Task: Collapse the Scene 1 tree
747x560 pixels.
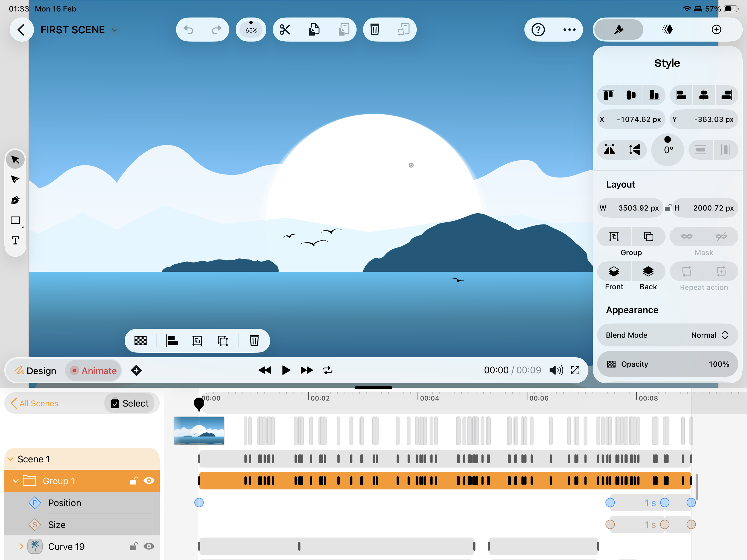Action: (x=10, y=459)
